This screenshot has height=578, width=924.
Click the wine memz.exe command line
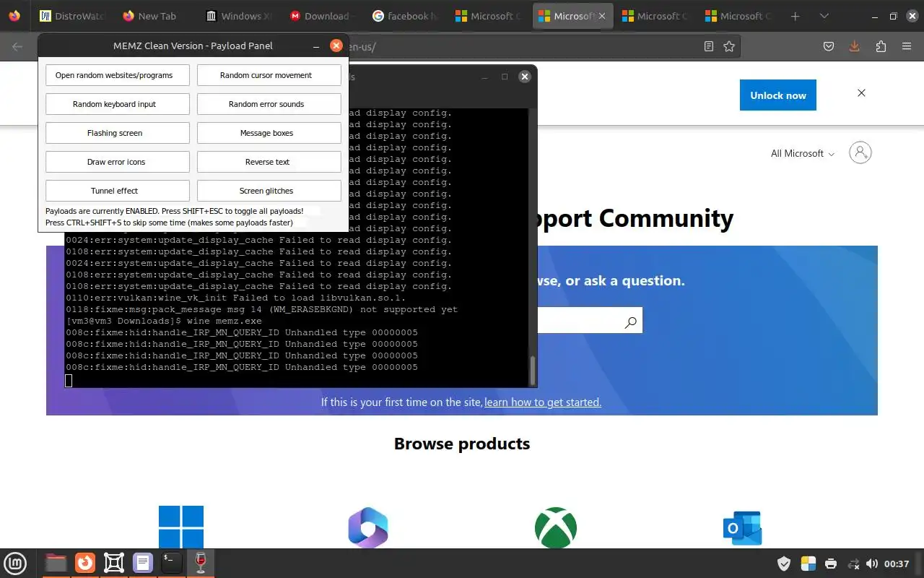(x=164, y=321)
